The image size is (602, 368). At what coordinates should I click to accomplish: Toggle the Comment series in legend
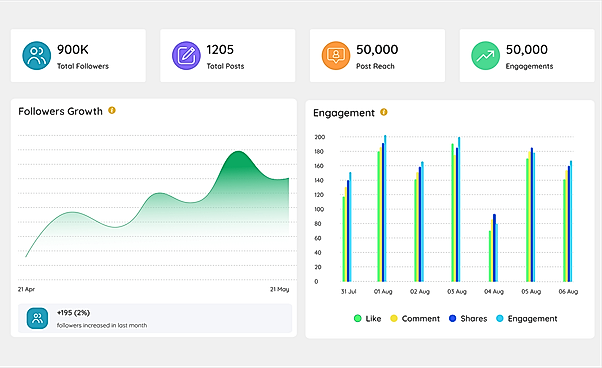click(415, 318)
